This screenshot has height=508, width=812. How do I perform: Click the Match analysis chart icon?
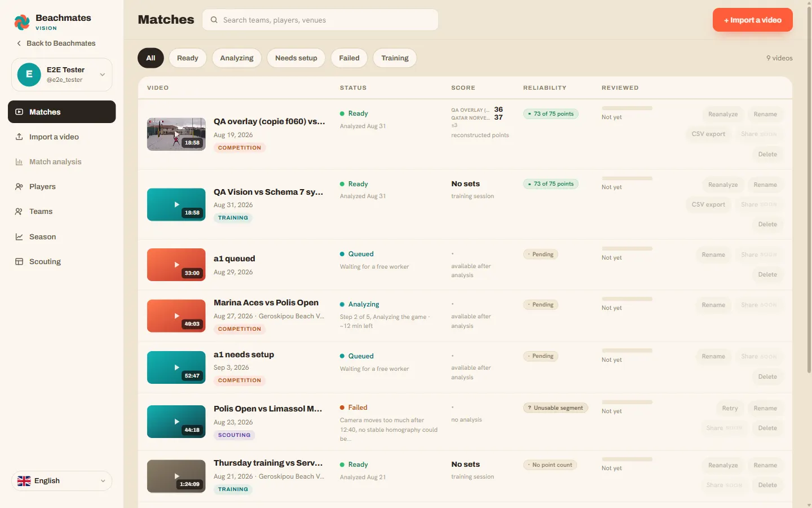(x=19, y=161)
